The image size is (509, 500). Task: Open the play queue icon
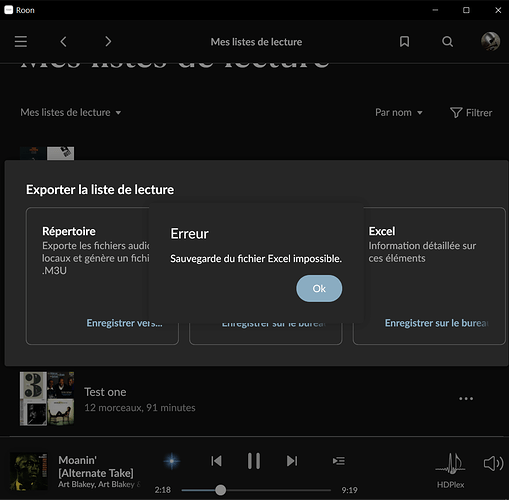point(339,461)
